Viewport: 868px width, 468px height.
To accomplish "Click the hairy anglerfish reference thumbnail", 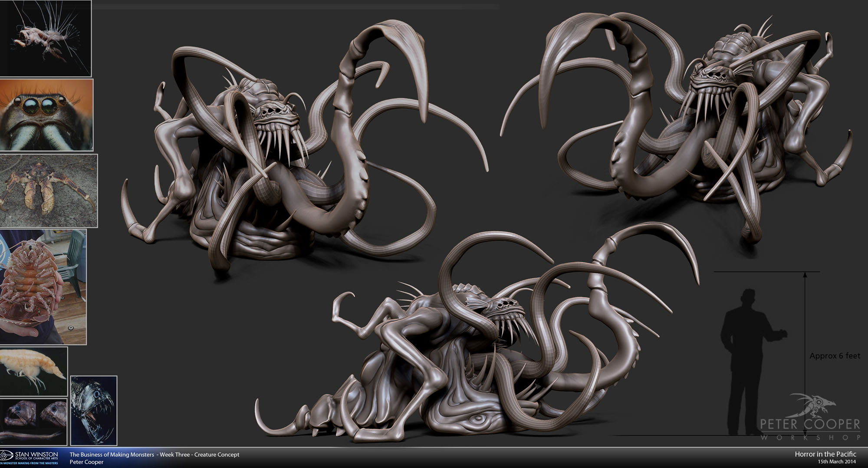I will click(45, 38).
